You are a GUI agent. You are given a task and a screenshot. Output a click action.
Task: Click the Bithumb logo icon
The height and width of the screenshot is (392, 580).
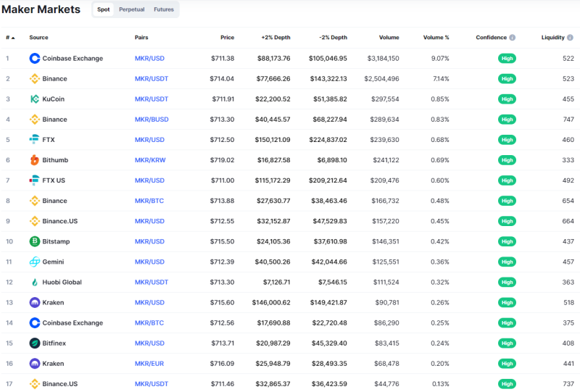click(34, 160)
